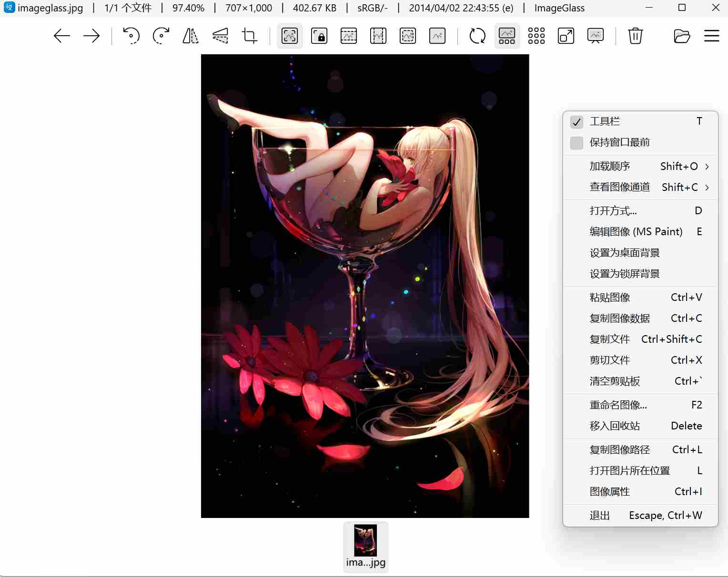728x577 pixels.
Task: Click ImageGlass app icon in title bar
Action: point(9,8)
